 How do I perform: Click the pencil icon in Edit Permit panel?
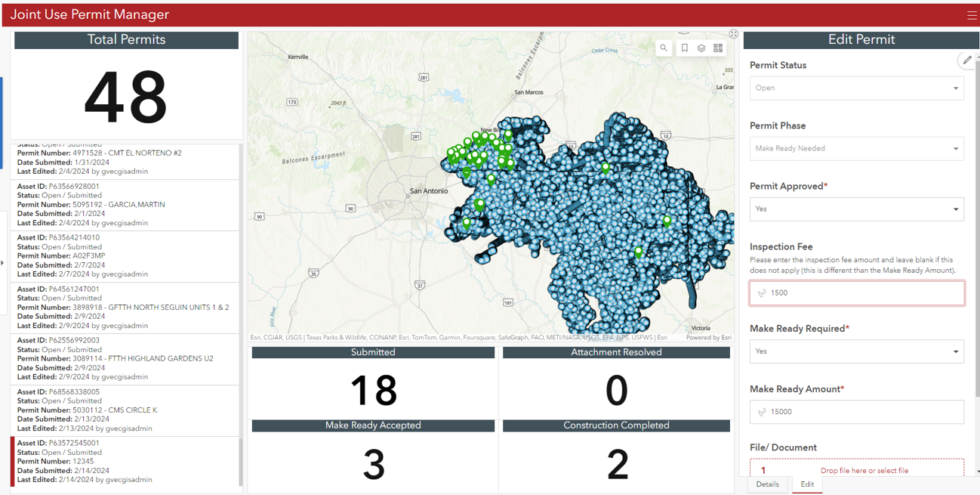click(967, 60)
